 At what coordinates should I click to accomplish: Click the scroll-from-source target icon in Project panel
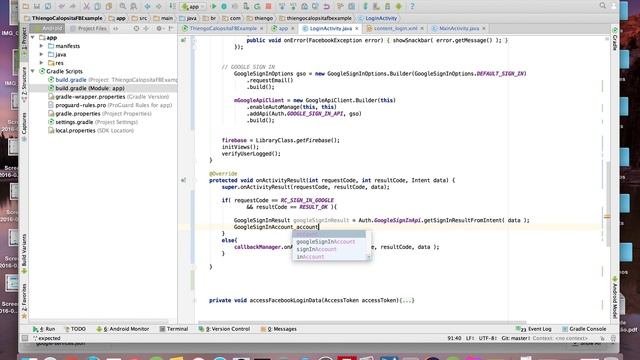pyautogui.click(x=136, y=28)
